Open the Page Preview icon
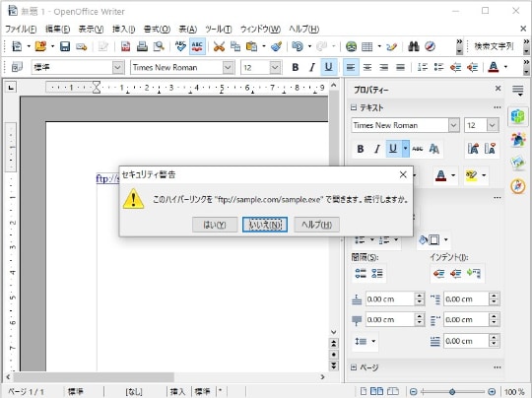The image size is (532, 398). [159, 46]
